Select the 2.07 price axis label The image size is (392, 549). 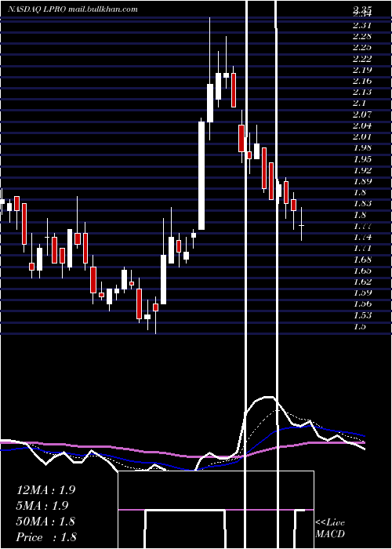(362, 115)
